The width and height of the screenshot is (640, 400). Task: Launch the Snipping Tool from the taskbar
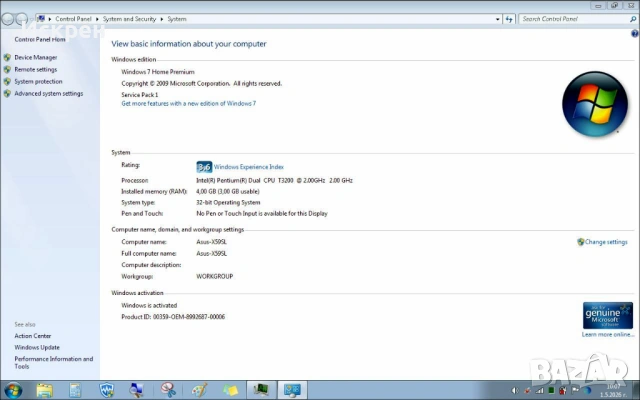[168, 390]
